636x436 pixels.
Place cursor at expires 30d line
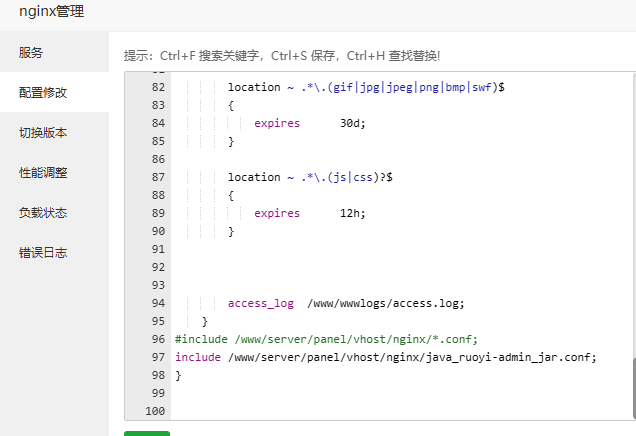coord(310,123)
